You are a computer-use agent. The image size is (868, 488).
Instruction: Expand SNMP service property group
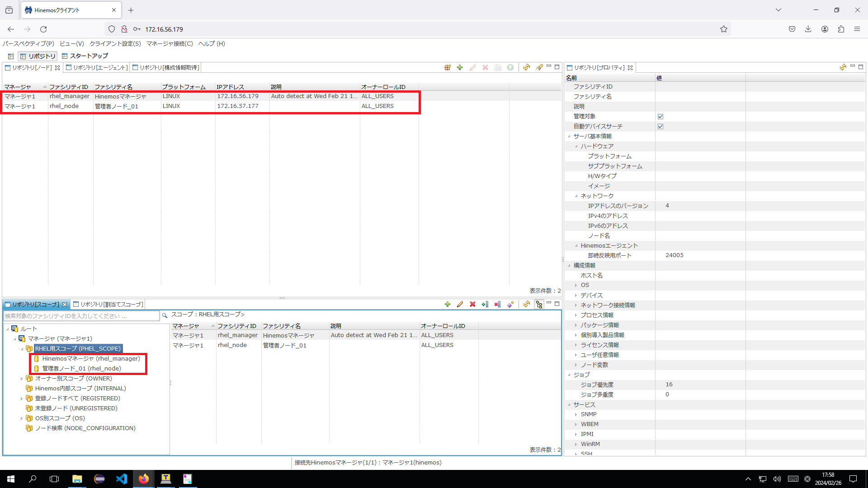(576, 414)
